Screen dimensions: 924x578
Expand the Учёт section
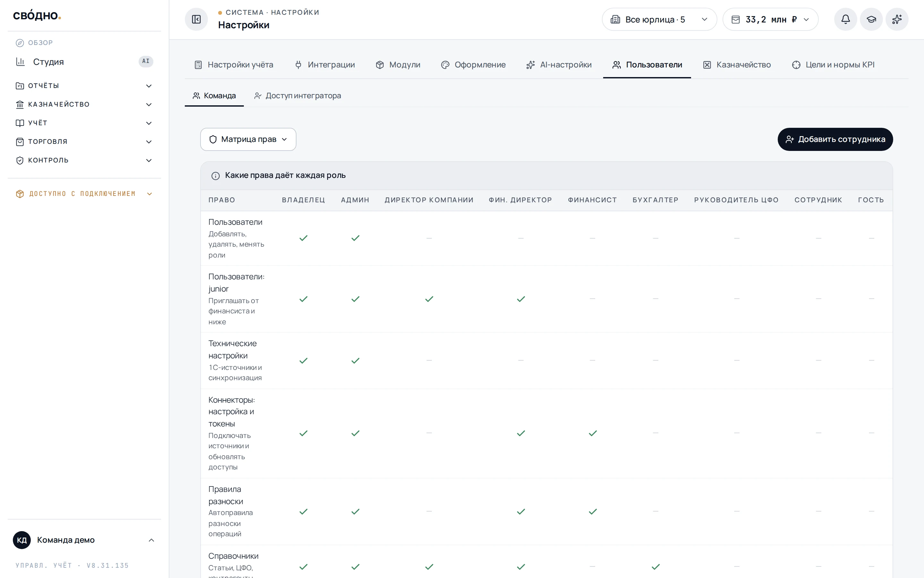pyautogui.click(x=84, y=123)
